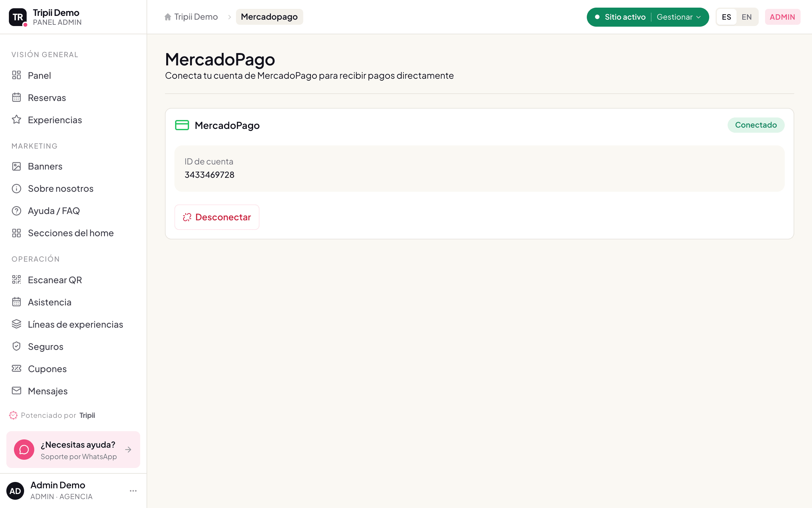Click the Tripii Demo header title
Viewport: 812px width, 508px height.
pos(56,13)
